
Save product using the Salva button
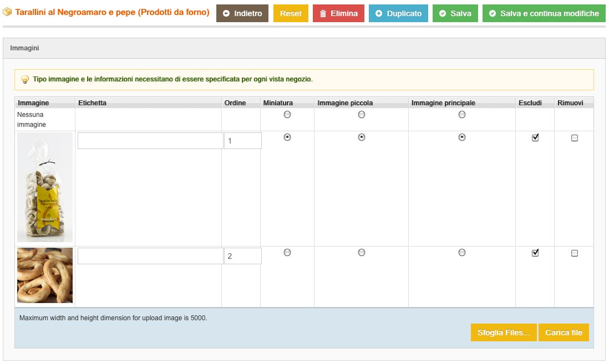pos(455,13)
